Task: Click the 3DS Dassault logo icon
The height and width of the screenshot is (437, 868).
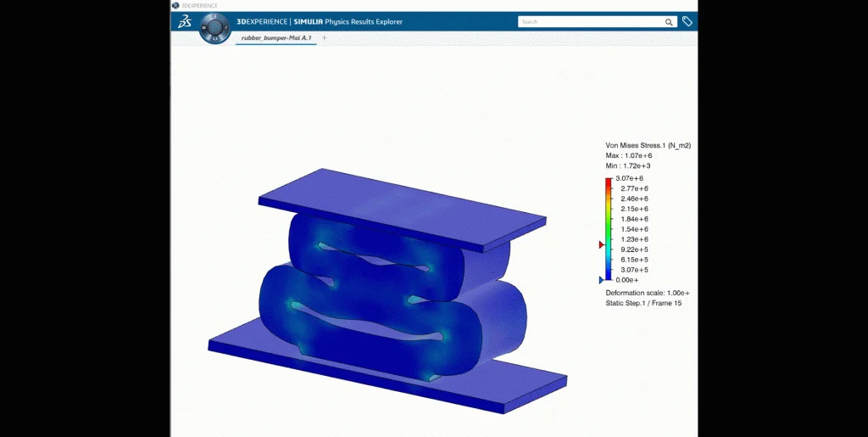Action: tap(184, 22)
